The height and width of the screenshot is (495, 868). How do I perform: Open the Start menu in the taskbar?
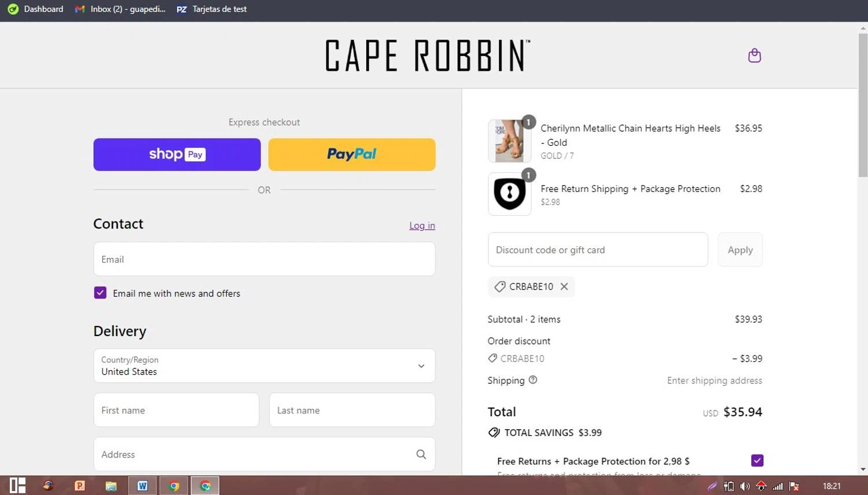[17, 486]
